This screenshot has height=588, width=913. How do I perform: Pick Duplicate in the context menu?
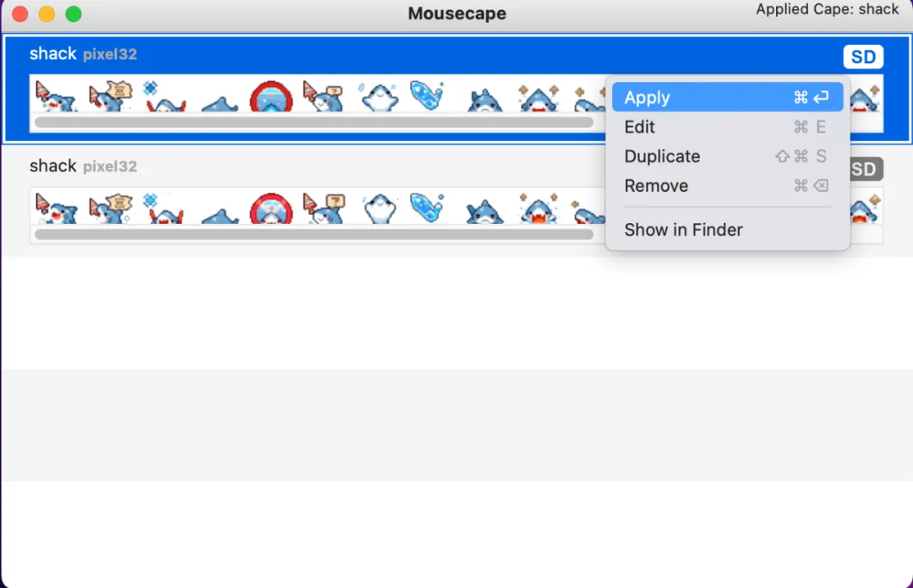tap(727, 156)
